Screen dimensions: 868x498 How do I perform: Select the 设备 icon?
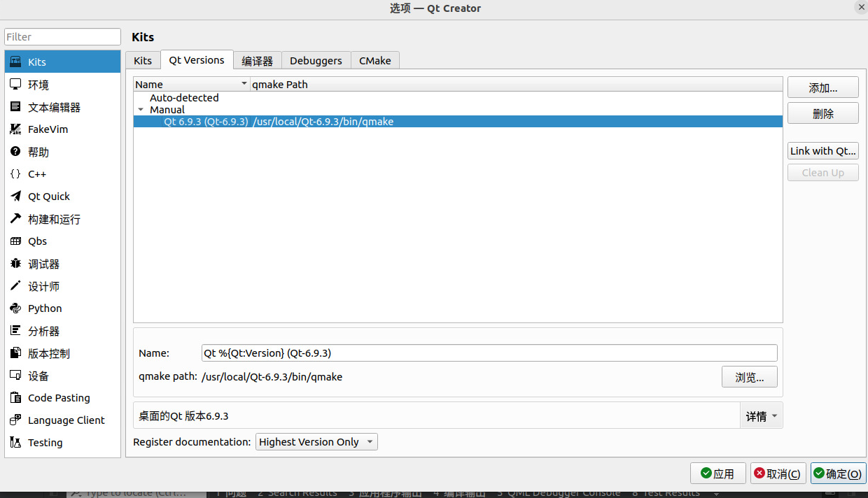pyautogui.click(x=15, y=375)
